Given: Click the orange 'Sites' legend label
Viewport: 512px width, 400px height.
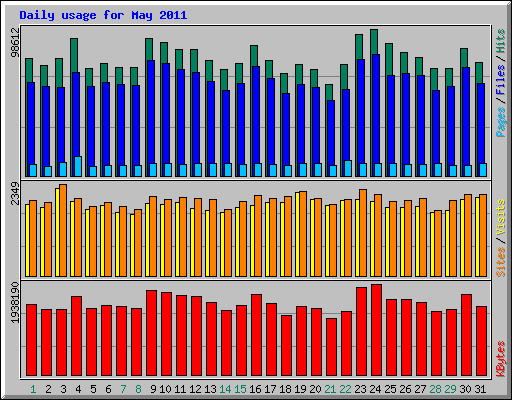Looking at the screenshot, I should [x=501, y=262].
